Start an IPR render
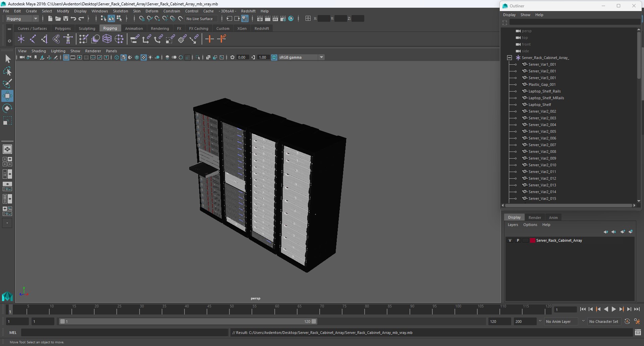 (x=275, y=19)
